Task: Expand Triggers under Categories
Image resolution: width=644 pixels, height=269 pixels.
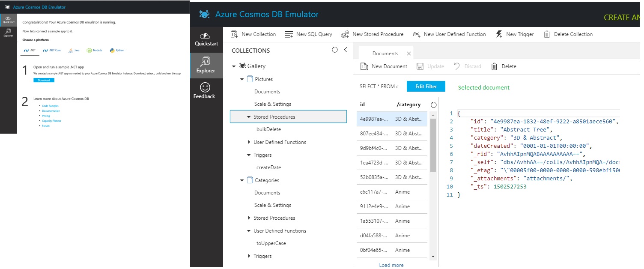Action: tap(249, 256)
